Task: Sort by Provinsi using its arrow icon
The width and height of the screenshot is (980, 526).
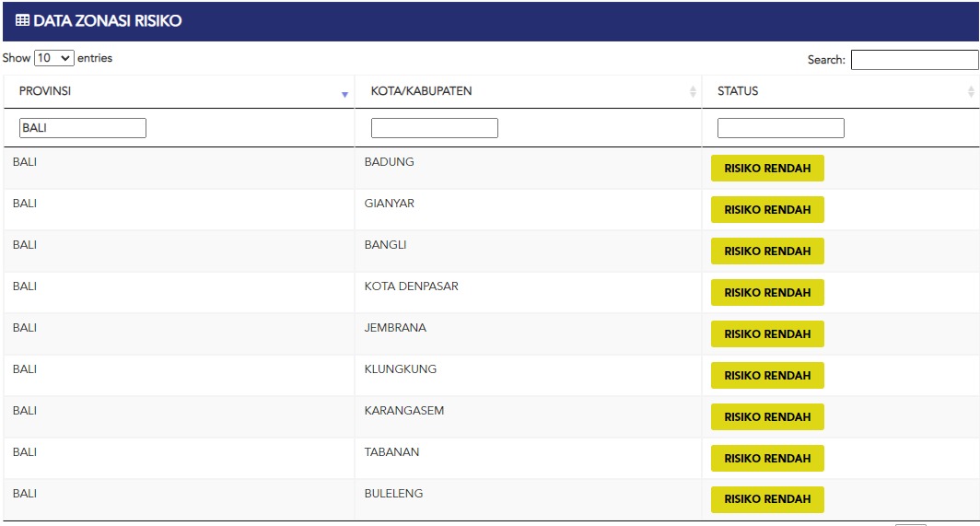Action: pos(344,94)
